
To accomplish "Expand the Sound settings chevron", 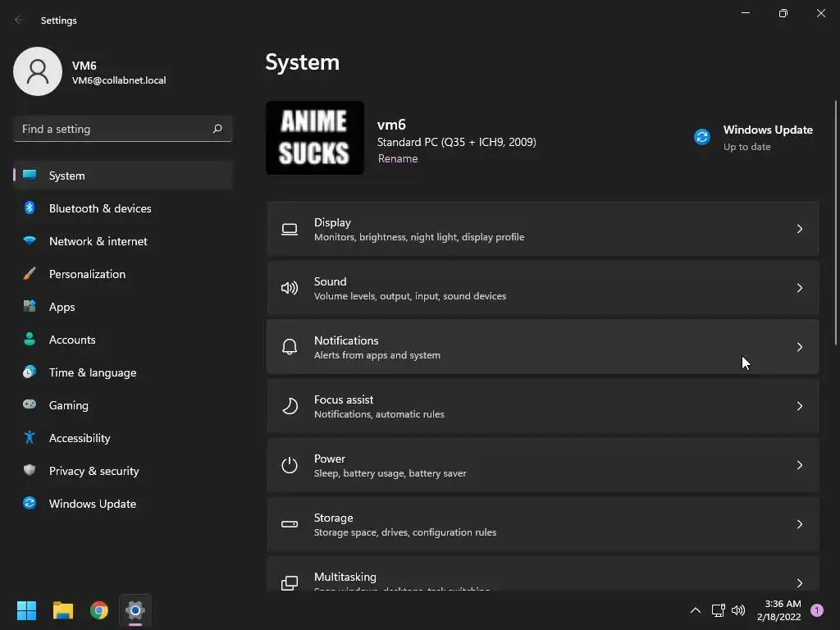I will pyautogui.click(x=799, y=288).
